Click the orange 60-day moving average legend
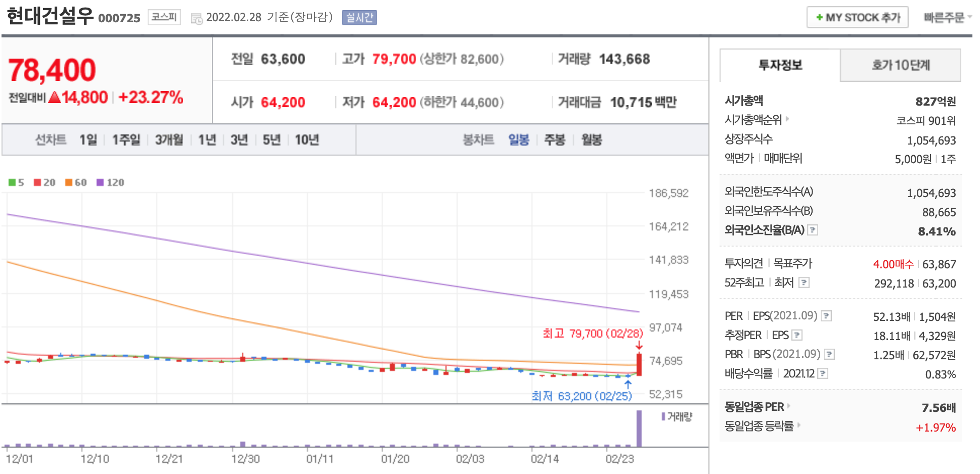The height and width of the screenshot is (474, 980). pyautogui.click(x=76, y=182)
